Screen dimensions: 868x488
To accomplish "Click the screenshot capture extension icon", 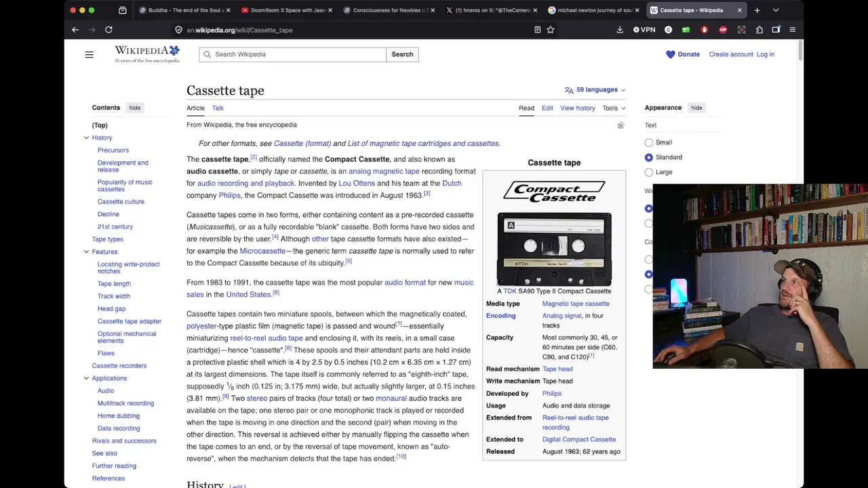I will pyautogui.click(x=741, y=30).
